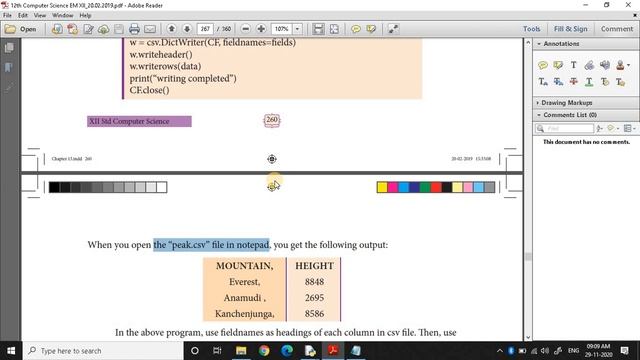Collapse the Comments List section
This screenshot has width=640, height=360.
[x=539, y=115]
